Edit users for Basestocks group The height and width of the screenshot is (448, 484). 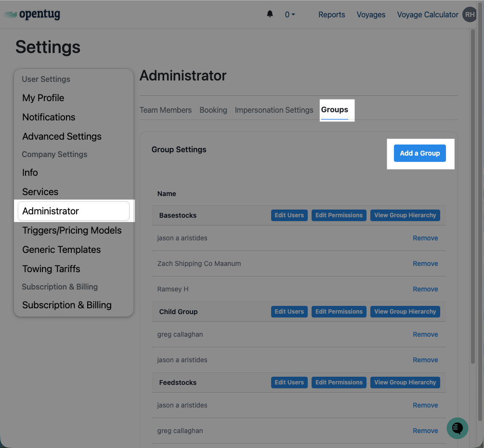coord(289,215)
